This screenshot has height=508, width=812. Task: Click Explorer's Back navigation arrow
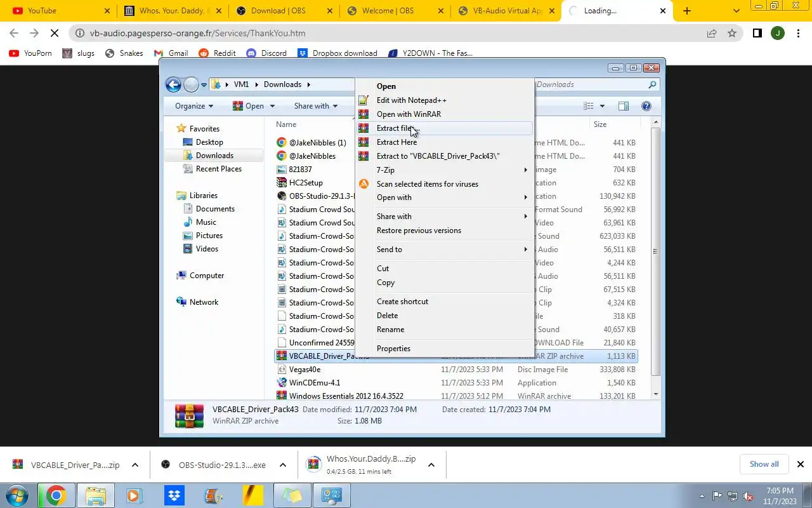pos(173,84)
